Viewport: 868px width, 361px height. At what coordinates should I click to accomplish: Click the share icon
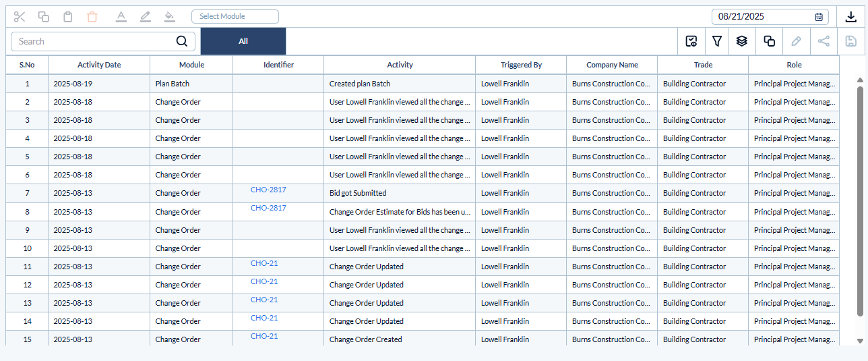click(x=824, y=41)
